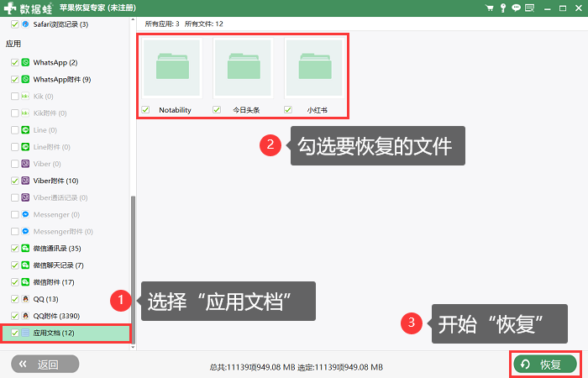This screenshot has height=378, width=588.
Task: Click the 微信通讯录 (35) icon
Action: [25, 248]
